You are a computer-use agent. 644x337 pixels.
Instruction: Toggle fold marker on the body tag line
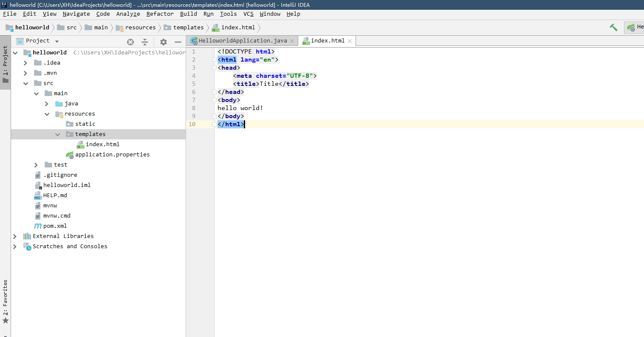coord(215,100)
